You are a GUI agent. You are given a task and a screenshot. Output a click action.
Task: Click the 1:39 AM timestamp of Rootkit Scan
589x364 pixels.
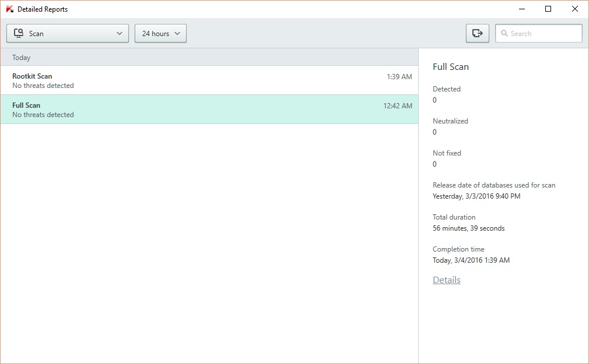pos(399,77)
